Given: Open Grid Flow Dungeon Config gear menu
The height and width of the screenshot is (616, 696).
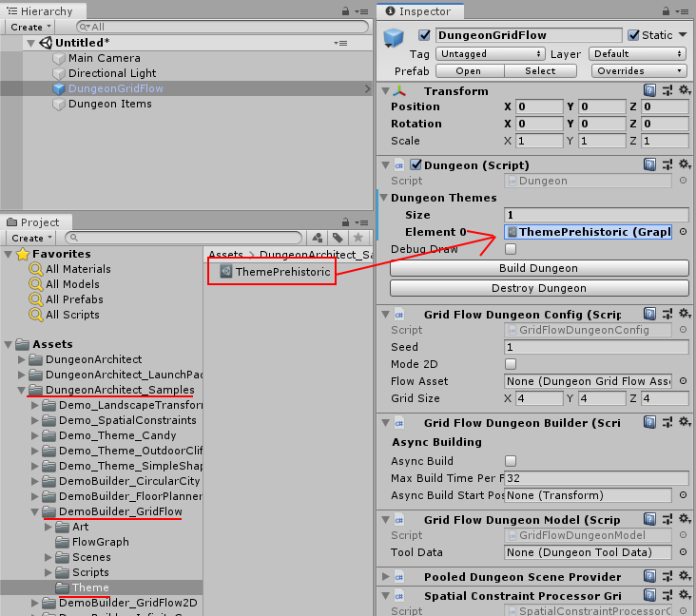Looking at the screenshot, I should pyautogui.click(x=684, y=314).
